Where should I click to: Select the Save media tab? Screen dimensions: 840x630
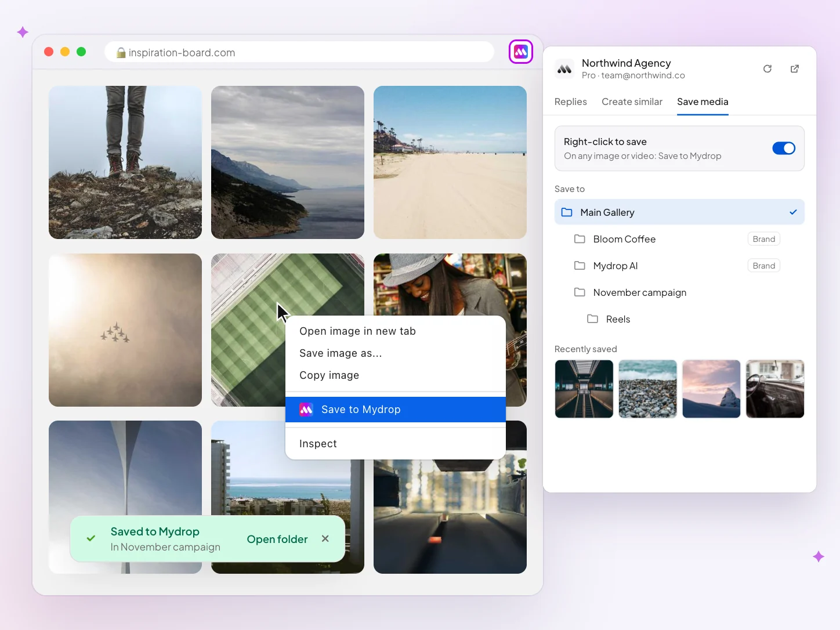[x=703, y=102]
